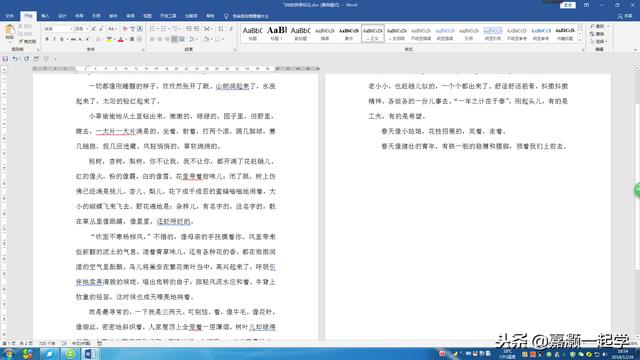Toggle Subscript formatting
This screenshot has width=640, height=360.
pos(80,39)
